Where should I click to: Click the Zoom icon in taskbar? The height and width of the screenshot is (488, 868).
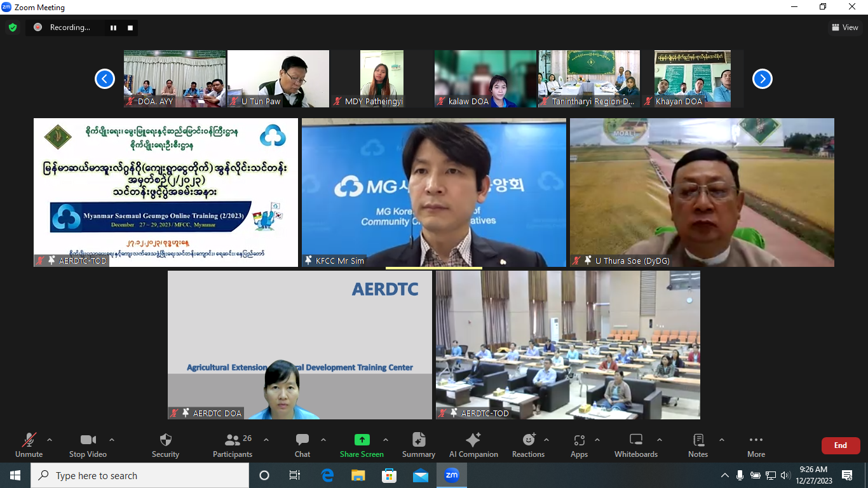tap(451, 475)
